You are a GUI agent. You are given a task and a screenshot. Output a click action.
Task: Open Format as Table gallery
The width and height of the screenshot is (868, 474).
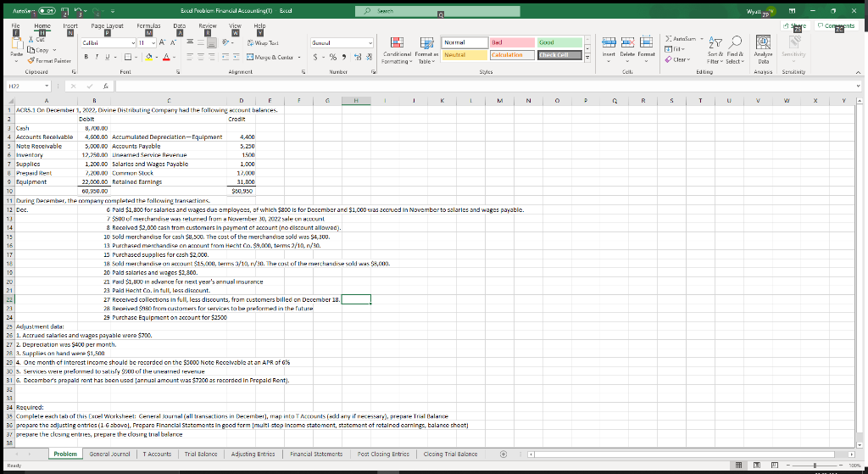tap(426, 50)
